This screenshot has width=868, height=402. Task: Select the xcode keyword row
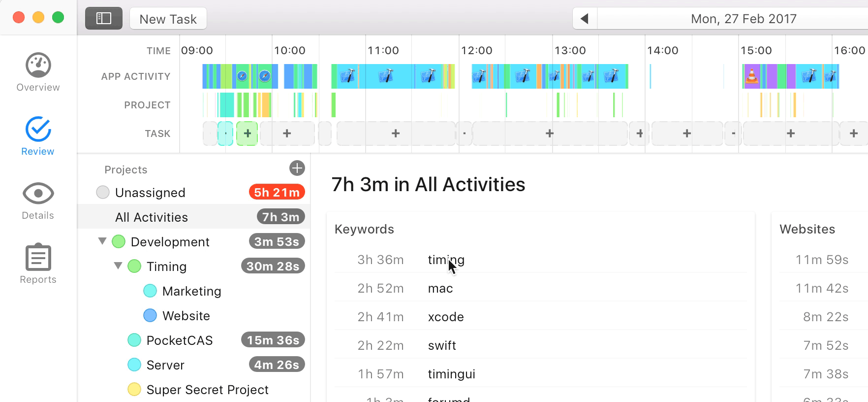click(x=446, y=317)
